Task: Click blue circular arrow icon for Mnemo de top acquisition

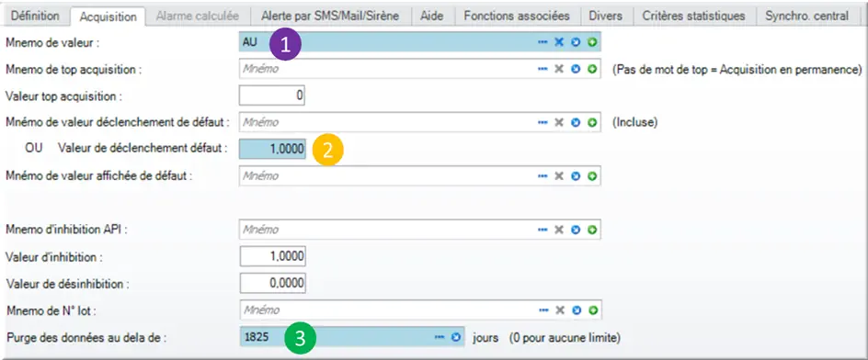Action: click(x=576, y=69)
